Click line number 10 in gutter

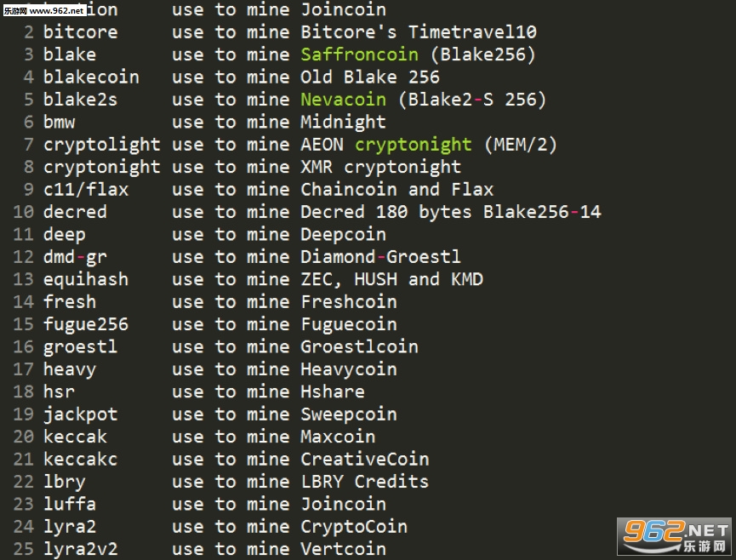24,212
